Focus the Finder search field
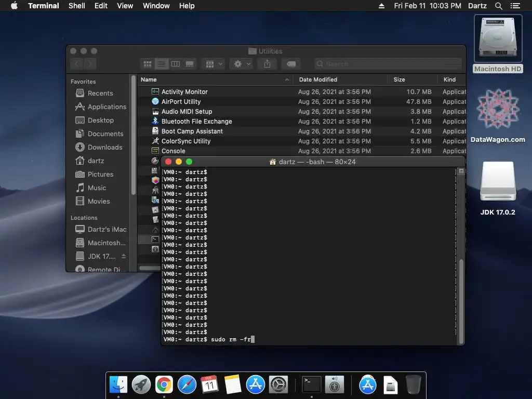This screenshot has height=399, width=532. pos(388,64)
